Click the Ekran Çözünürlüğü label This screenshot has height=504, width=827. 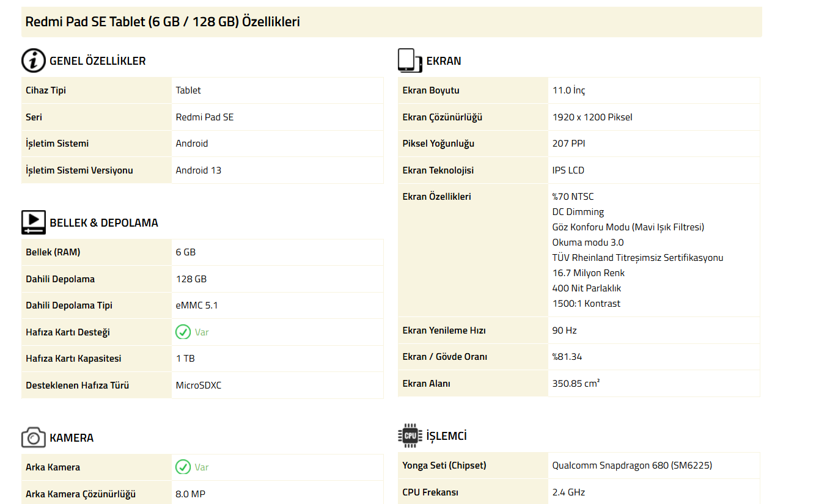(x=443, y=117)
